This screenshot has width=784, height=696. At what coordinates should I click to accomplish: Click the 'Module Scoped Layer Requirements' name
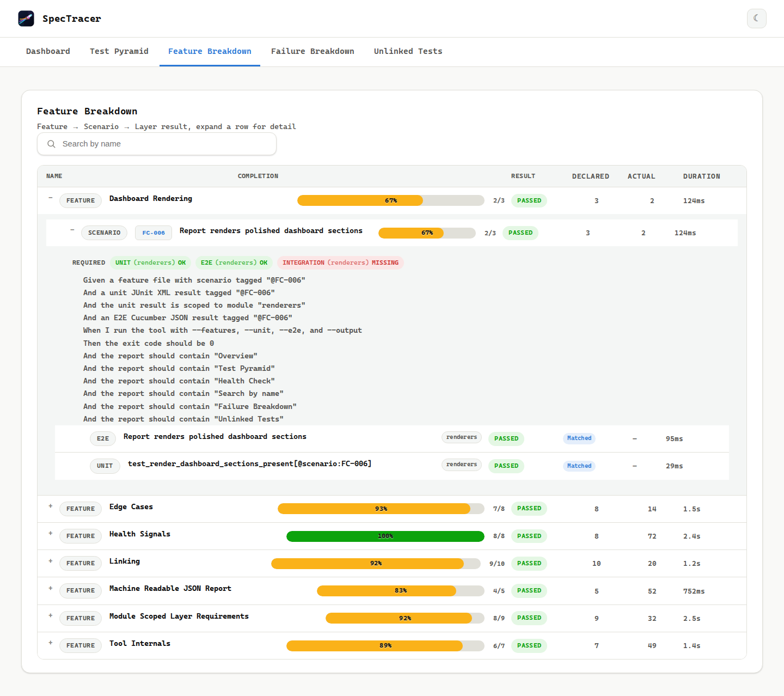tap(179, 616)
